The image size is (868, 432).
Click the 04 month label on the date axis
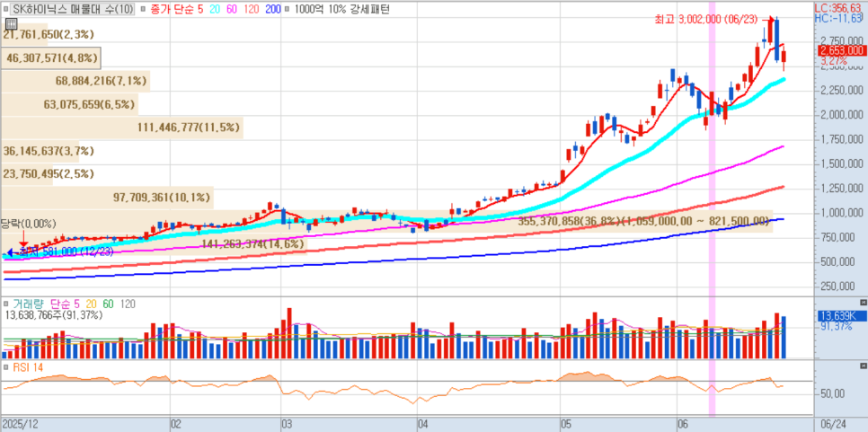(423, 424)
